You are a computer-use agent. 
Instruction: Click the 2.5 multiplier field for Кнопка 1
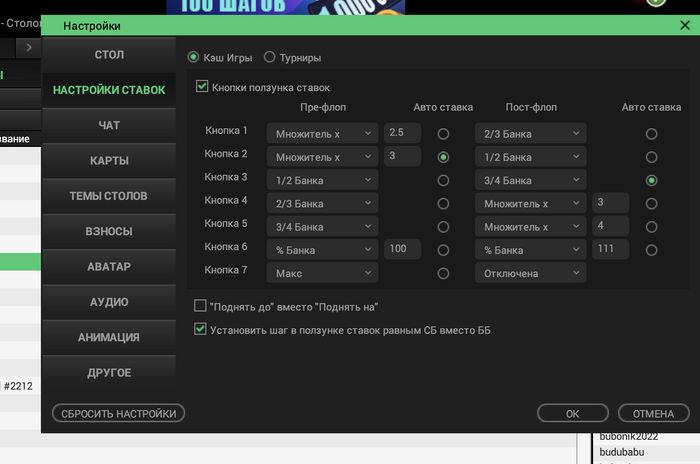(402, 133)
